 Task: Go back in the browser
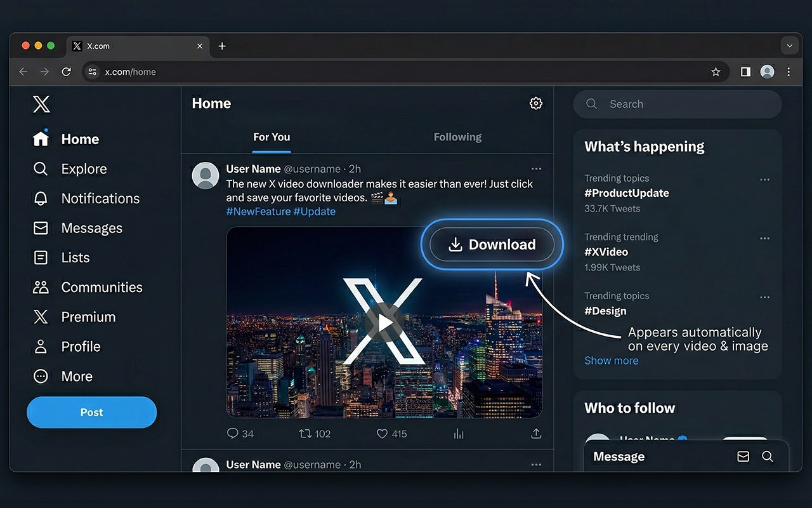coord(23,72)
